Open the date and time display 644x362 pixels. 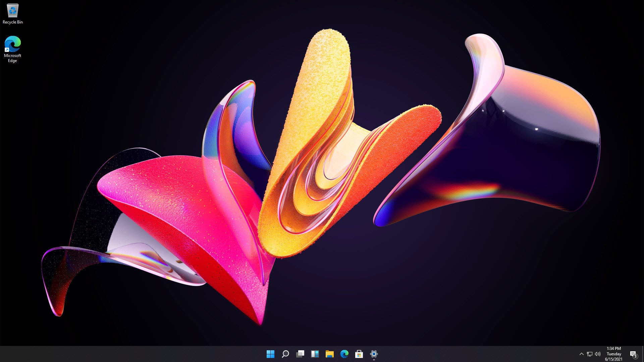(x=616, y=354)
